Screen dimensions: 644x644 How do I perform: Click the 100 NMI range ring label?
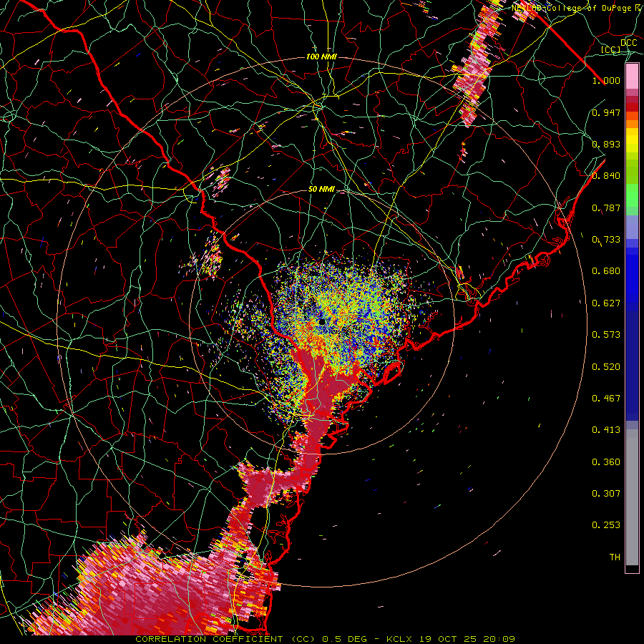point(321,57)
